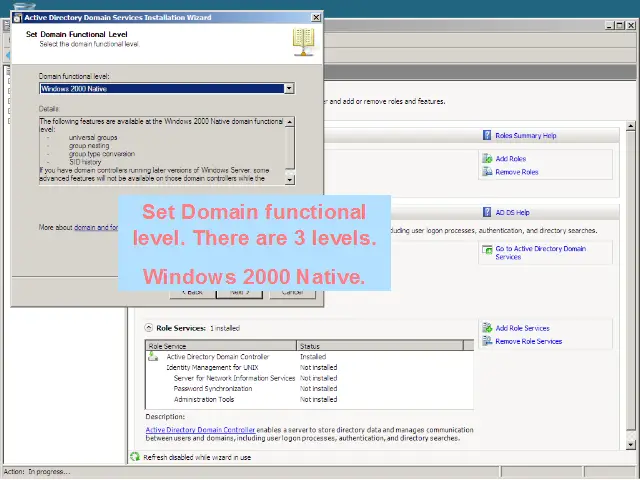Screen dimensions: 640x480
Task: Click the Details box scroll down arrow
Action: click(x=289, y=180)
